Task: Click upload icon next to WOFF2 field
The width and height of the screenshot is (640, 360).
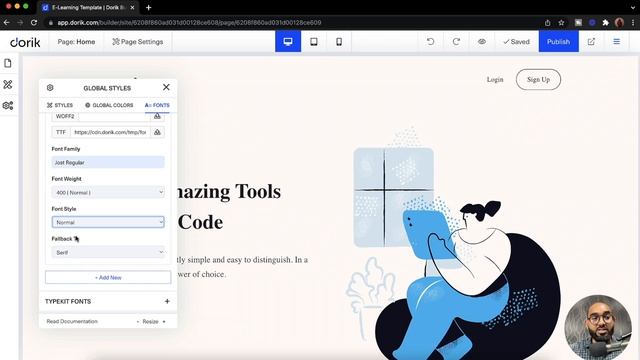Action: tap(157, 116)
